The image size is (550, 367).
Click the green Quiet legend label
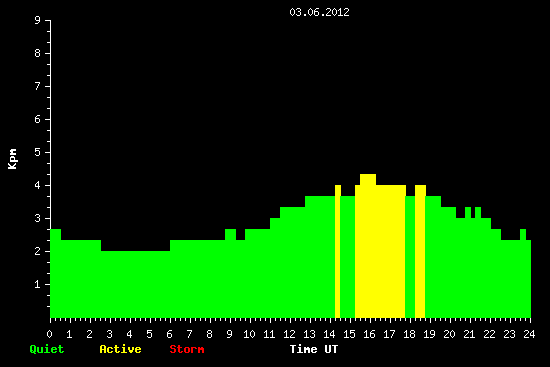(x=47, y=349)
